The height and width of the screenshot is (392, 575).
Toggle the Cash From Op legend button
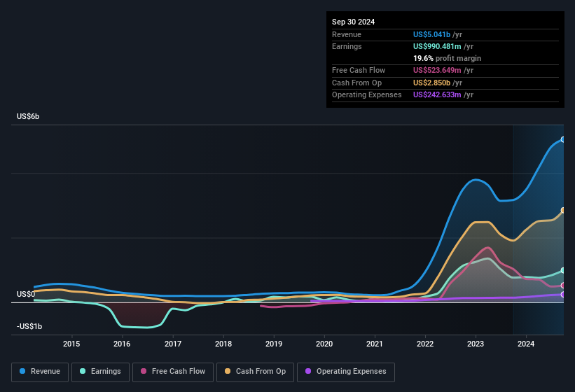pos(255,372)
